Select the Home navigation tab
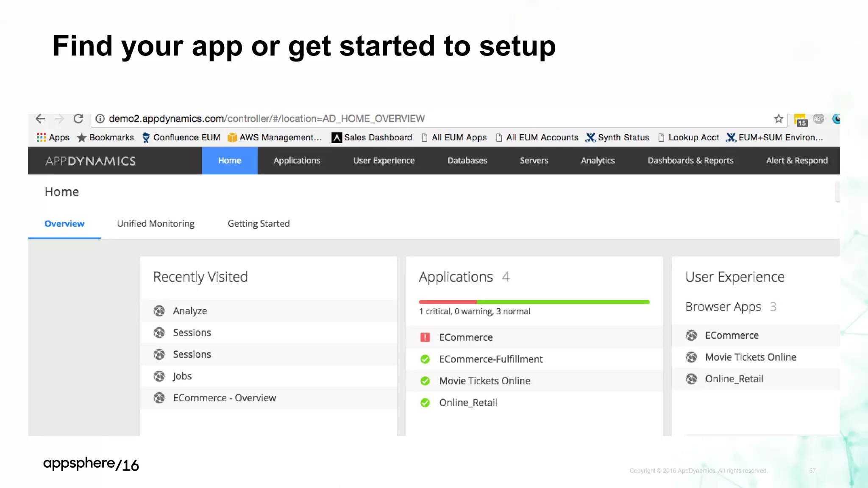The image size is (868, 488). (230, 161)
